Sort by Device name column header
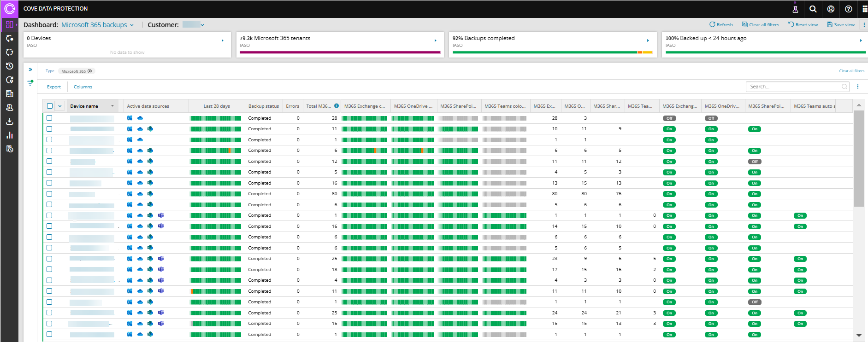 click(x=84, y=106)
